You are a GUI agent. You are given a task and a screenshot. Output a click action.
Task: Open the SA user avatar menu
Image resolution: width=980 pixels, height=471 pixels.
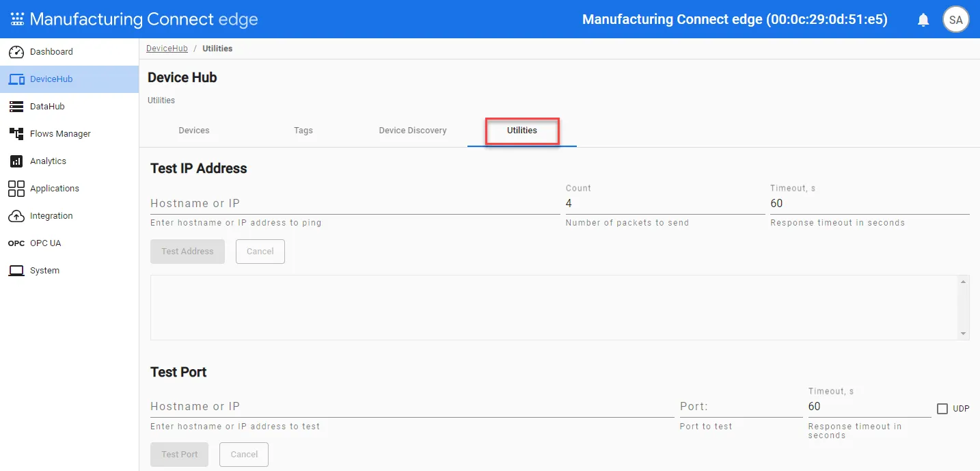click(x=955, y=20)
